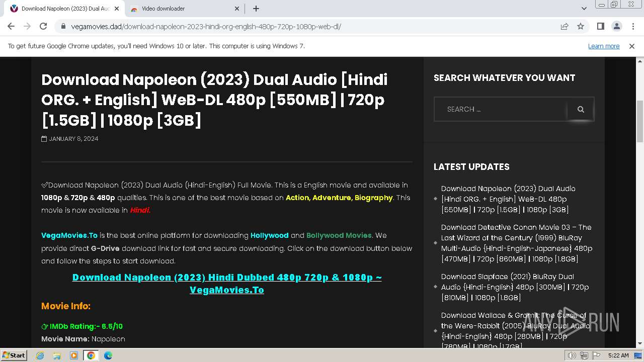Viewport: 644px width, 362px height.
Task: Launch Internet Explorer from the taskbar
Action: (40, 355)
